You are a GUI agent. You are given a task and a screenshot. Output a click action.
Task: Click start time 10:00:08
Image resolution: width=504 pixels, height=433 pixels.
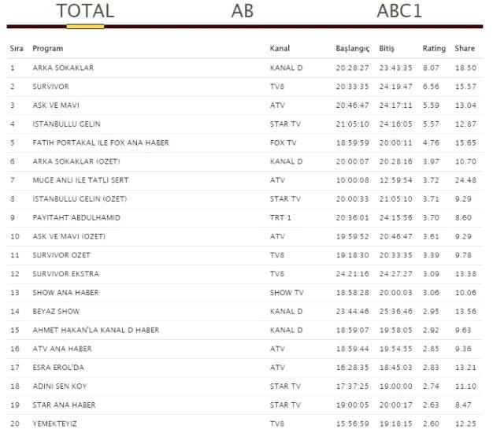pos(352,180)
